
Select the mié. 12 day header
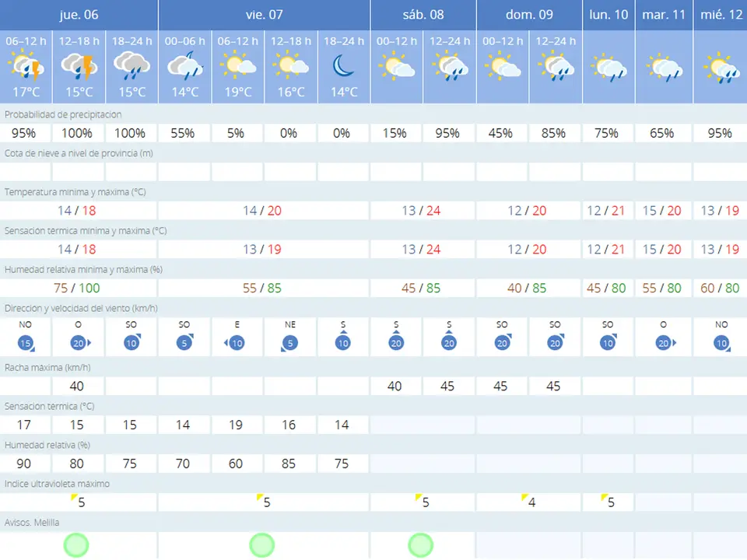click(721, 15)
